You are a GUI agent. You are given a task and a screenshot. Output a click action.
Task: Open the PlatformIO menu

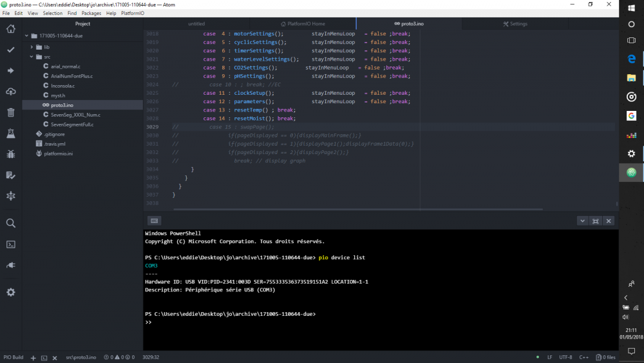tap(132, 13)
